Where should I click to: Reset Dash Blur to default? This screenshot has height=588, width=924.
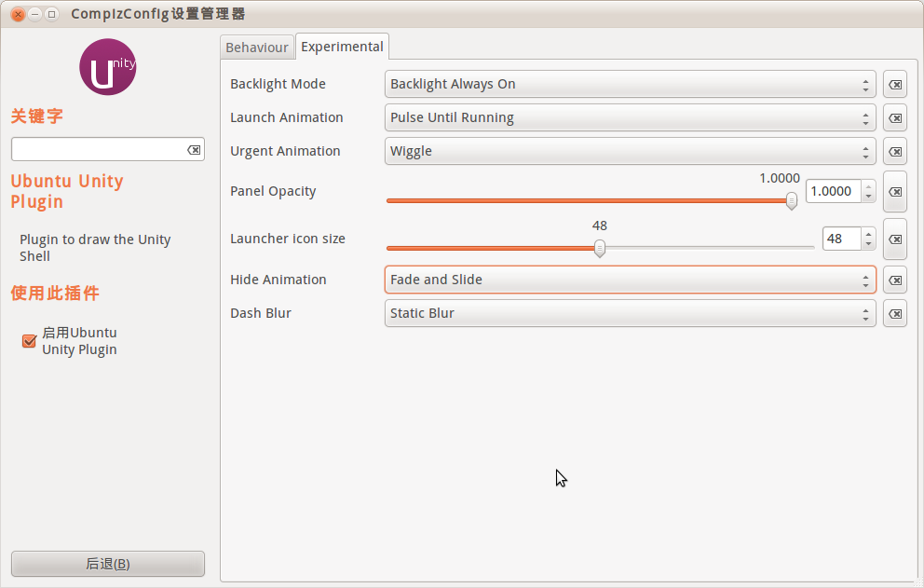894,314
